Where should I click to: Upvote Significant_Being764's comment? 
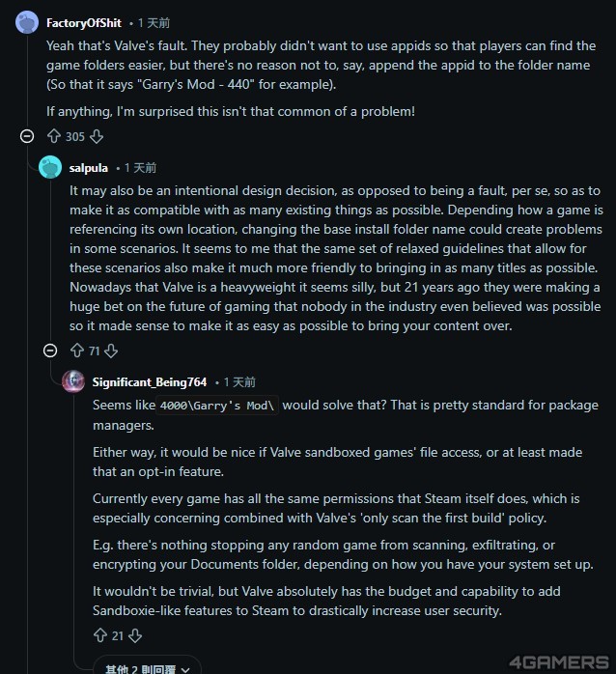100,635
